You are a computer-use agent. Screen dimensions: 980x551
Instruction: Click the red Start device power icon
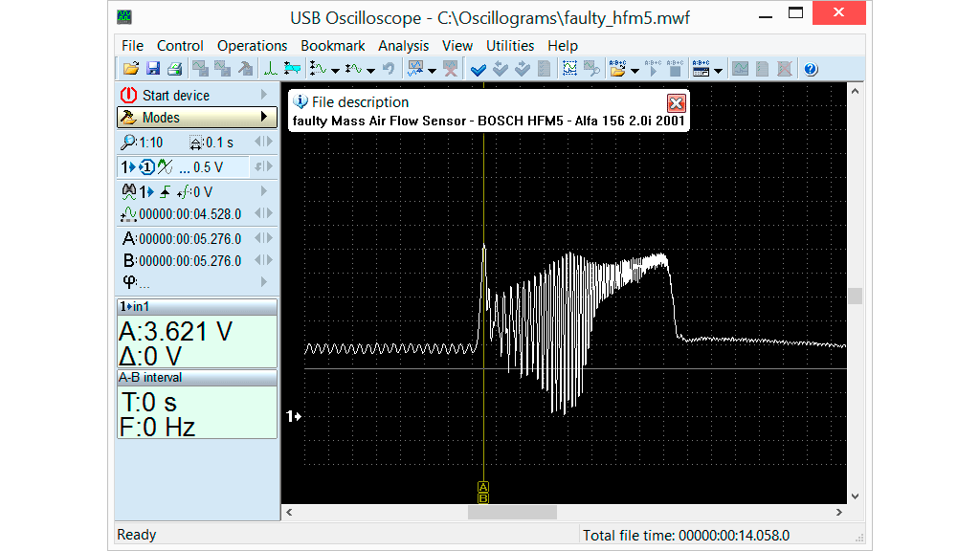coord(128,95)
